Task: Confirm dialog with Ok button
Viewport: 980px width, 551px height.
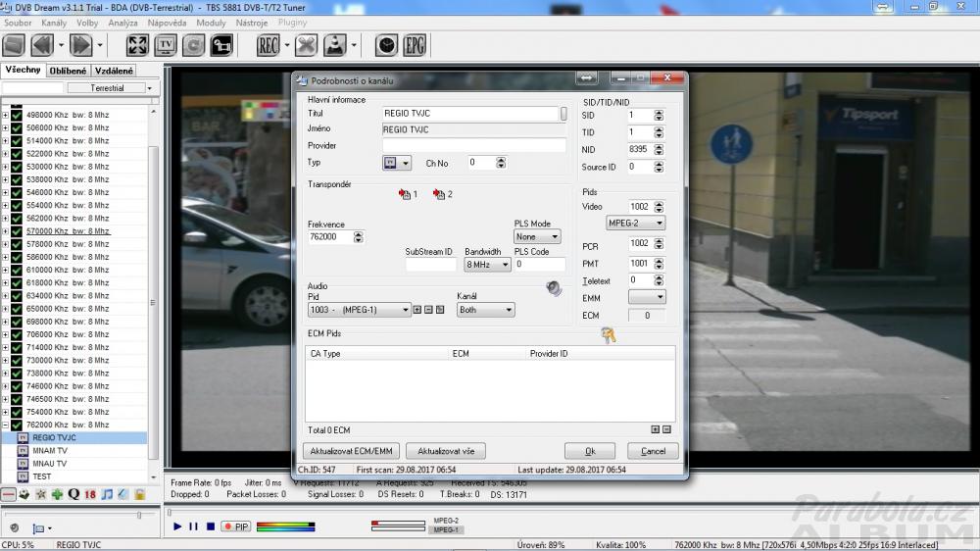Action: coord(590,451)
